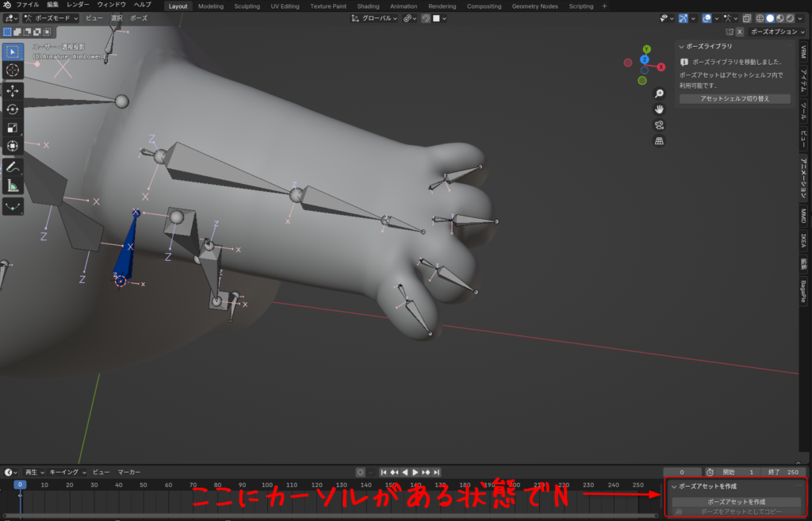Switch to the Sculpting workspace tab

(247, 6)
